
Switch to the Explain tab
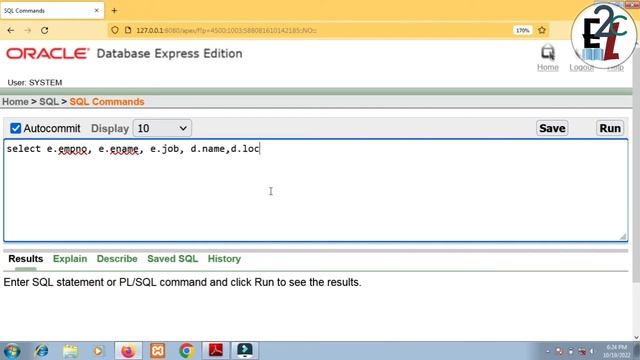pyautogui.click(x=70, y=259)
